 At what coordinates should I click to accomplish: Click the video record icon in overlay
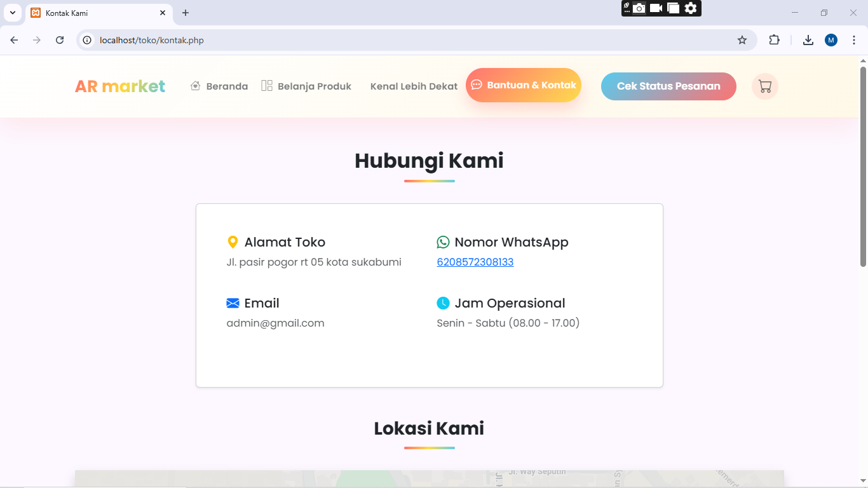pos(656,8)
